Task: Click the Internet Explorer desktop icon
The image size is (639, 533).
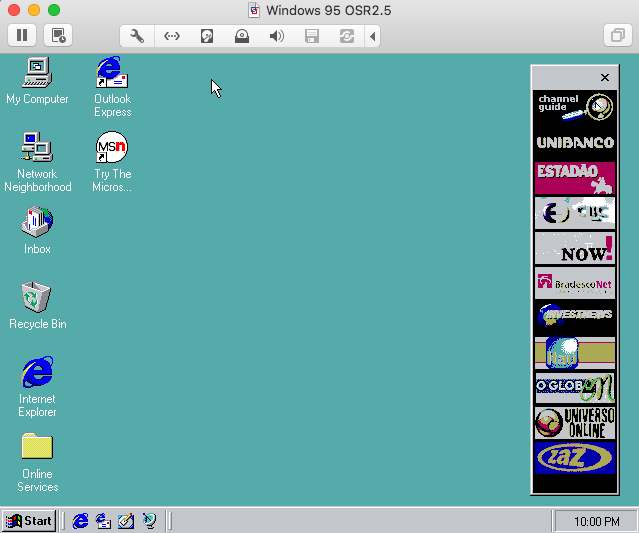Action: pos(37,373)
